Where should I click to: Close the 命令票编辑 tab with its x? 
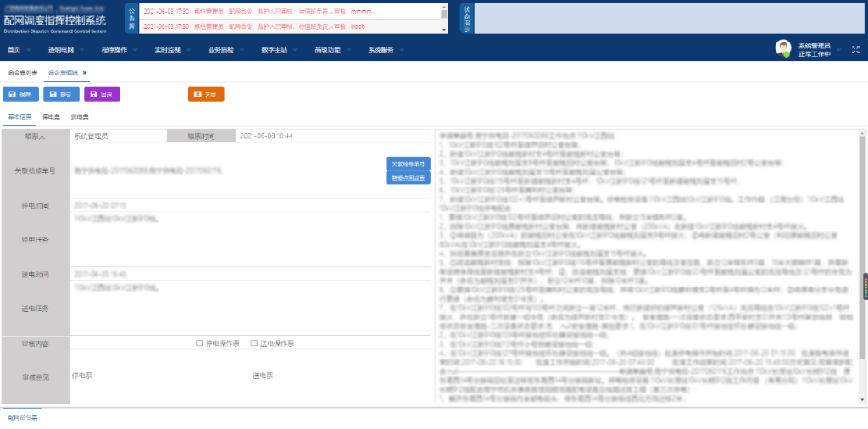tap(85, 73)
